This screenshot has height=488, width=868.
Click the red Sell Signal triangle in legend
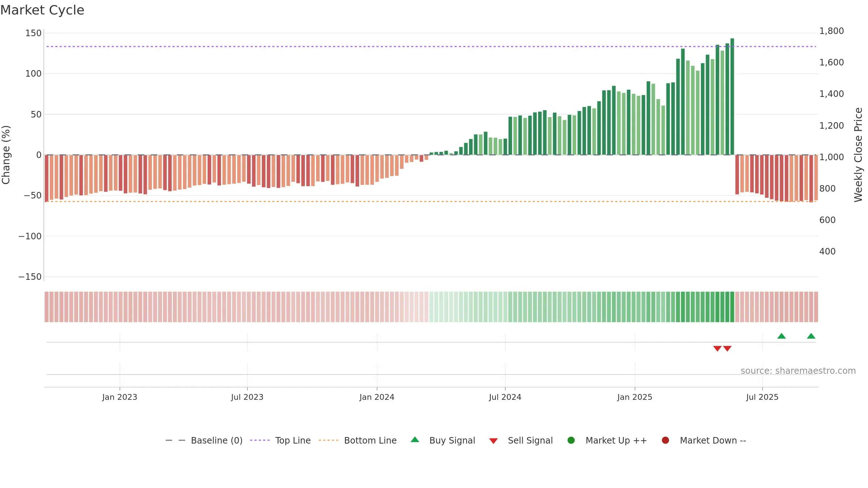493,441
